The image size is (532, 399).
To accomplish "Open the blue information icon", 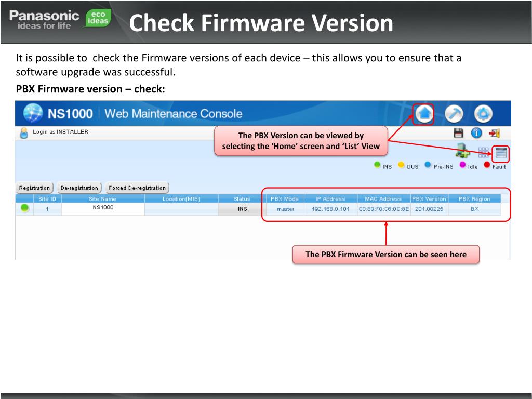I will [x=476, y=133].
